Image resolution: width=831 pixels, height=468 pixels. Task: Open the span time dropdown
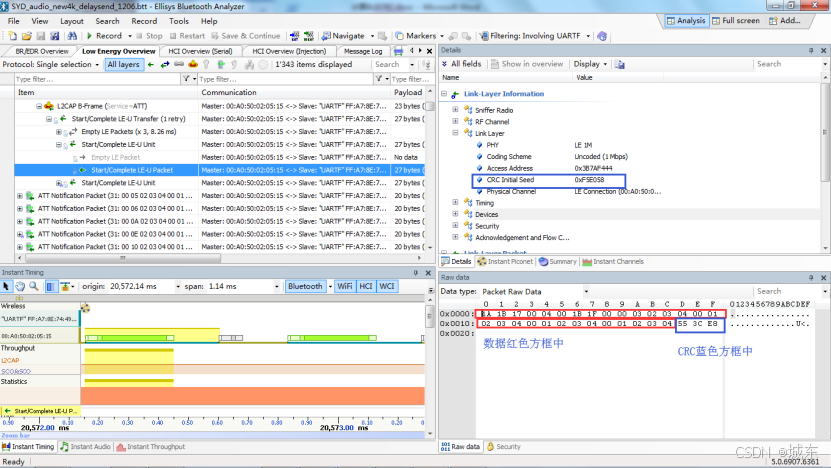tap(276, 286)
